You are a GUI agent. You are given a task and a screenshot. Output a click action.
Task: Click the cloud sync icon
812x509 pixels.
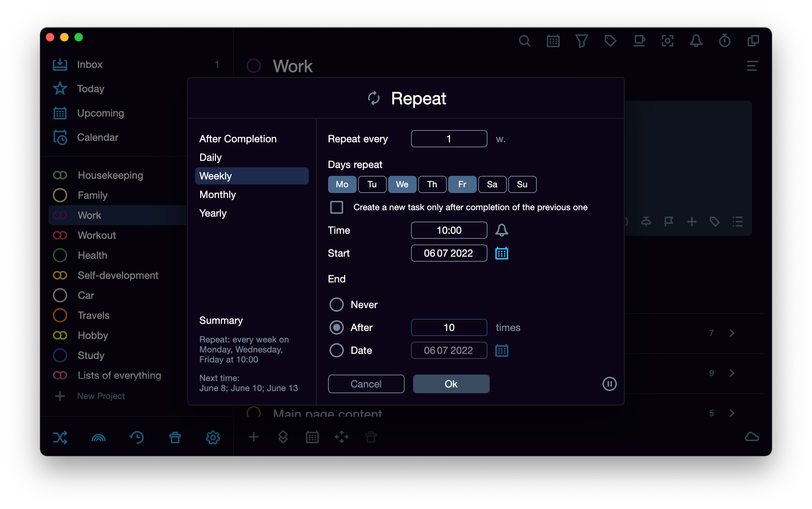(x=752, y=437)
